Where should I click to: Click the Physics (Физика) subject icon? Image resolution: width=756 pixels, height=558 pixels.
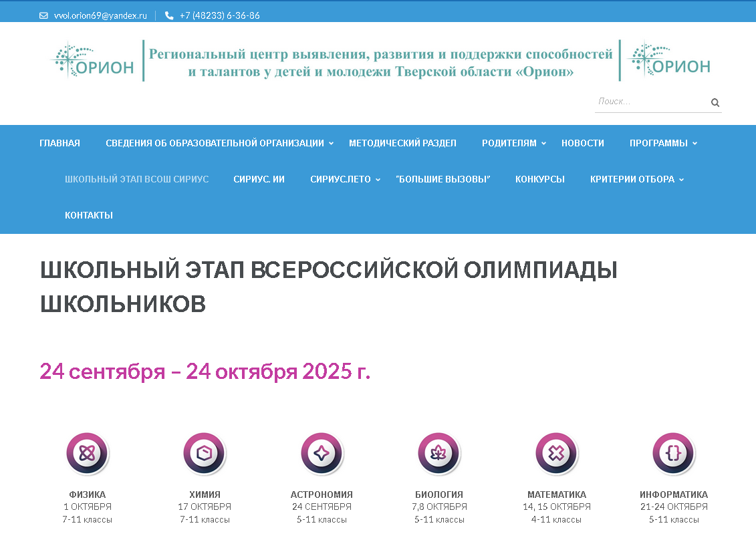coord(87,454)
